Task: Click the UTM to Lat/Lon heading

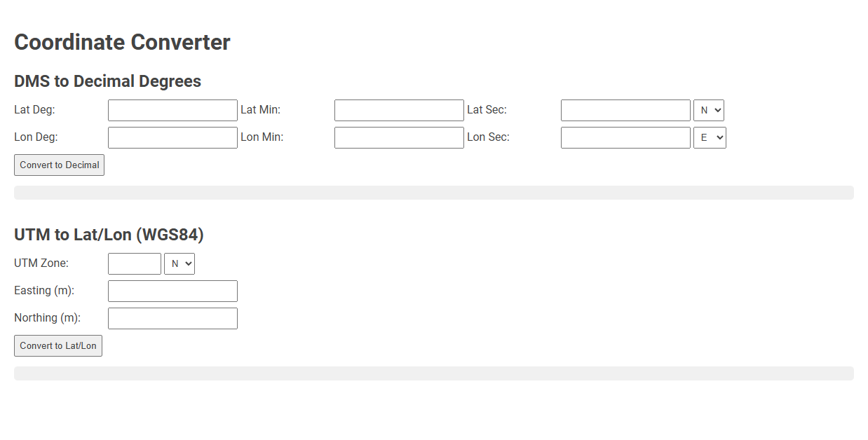Action: click(109, 235)
